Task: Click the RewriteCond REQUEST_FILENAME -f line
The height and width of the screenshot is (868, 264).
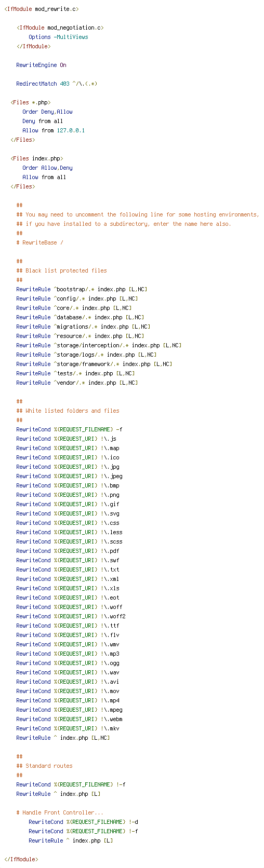Action: pyautogui.click(x=69, y=429)
